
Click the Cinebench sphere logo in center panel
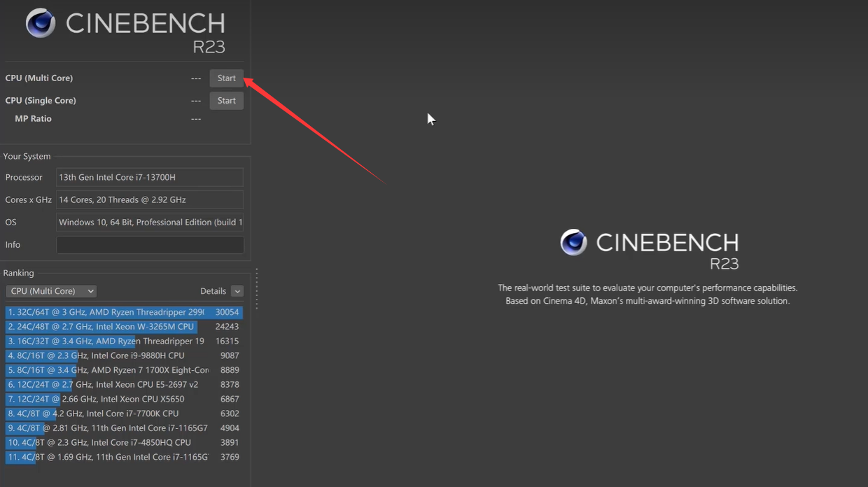point(573,242)
